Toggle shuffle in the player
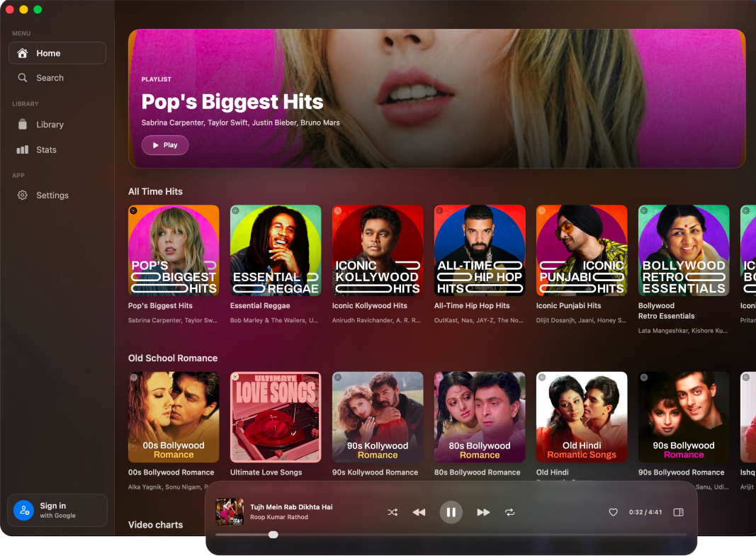 tap(393, 512)
